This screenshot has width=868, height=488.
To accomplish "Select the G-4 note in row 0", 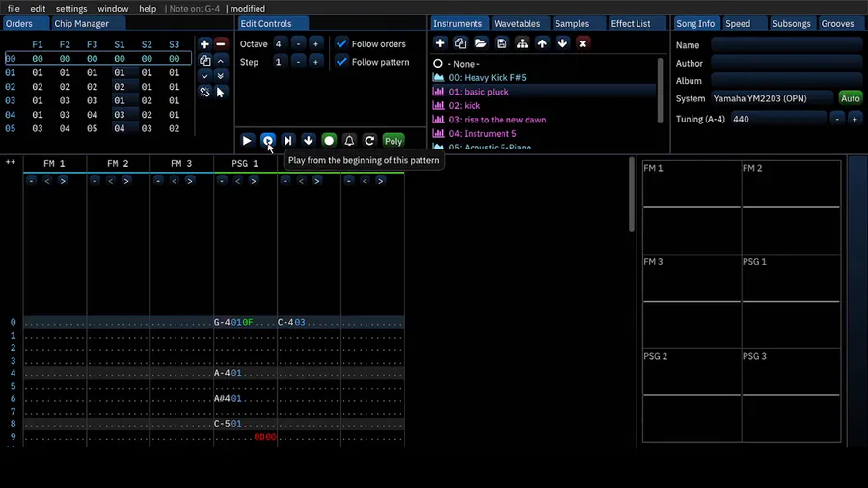I will pyautogui.click(x=222, y=322).
